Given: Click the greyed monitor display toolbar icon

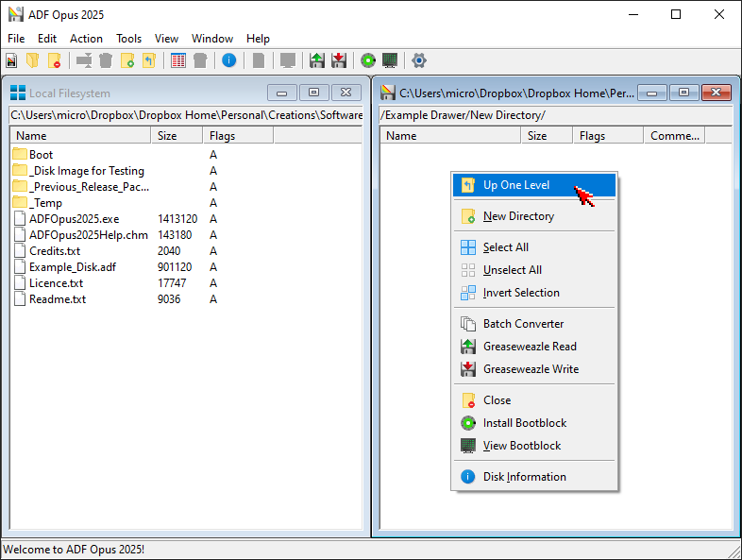Looking at the screenshot, I should click(x=288, y=60).
